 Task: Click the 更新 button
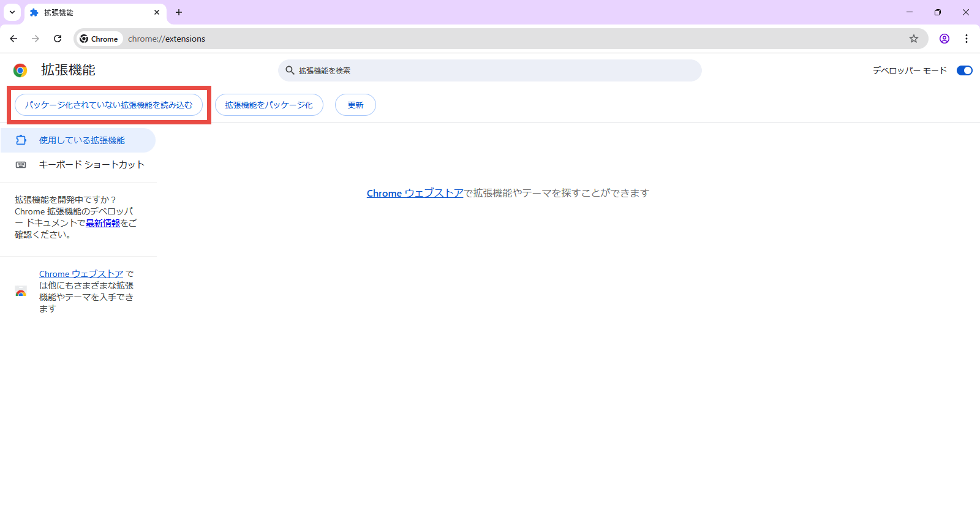[x=355, y=105]
